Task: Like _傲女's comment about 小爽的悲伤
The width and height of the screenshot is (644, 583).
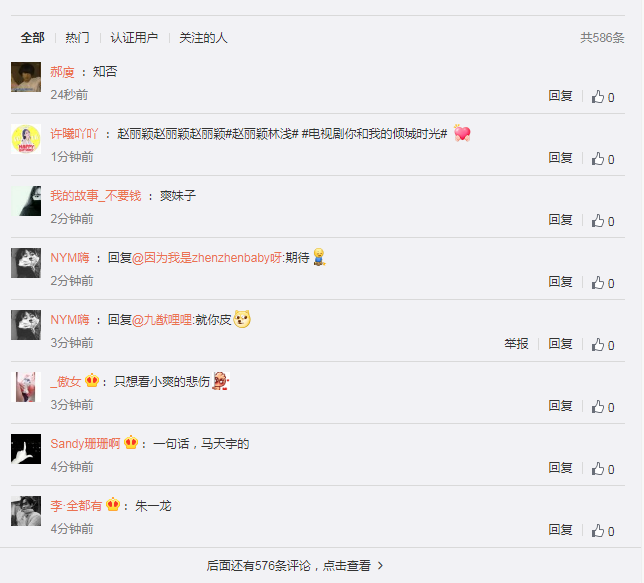Action: coord(603,407)
